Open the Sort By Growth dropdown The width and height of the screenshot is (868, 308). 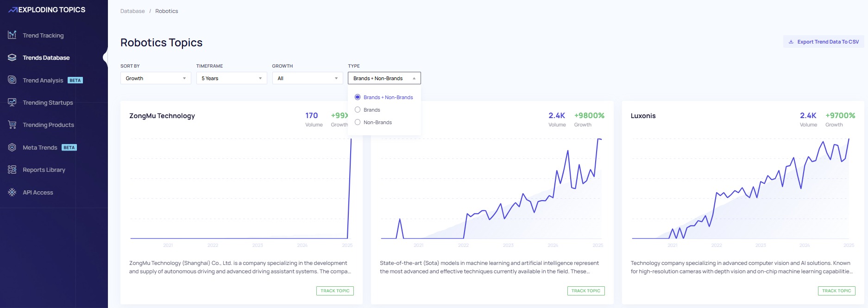click(156, 78)
